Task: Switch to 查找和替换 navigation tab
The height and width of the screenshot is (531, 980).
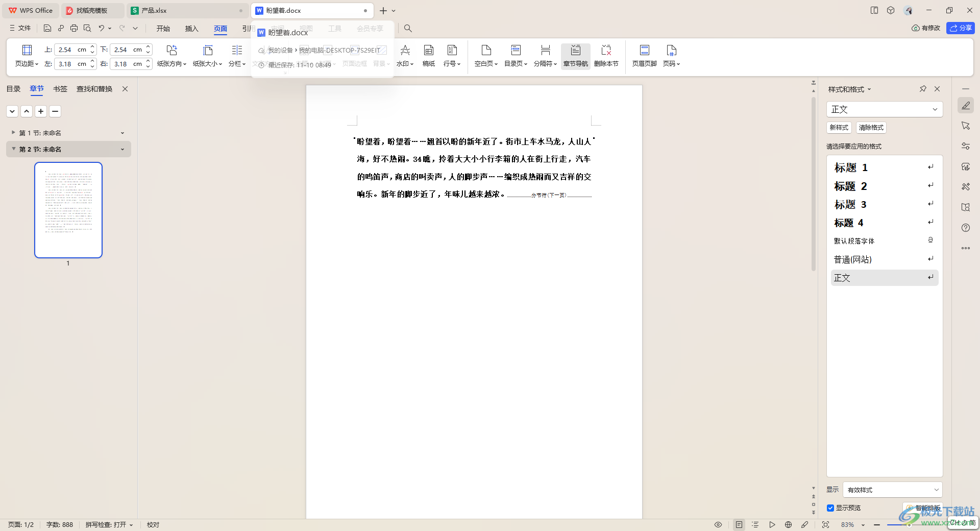Action: coord(94,89)
